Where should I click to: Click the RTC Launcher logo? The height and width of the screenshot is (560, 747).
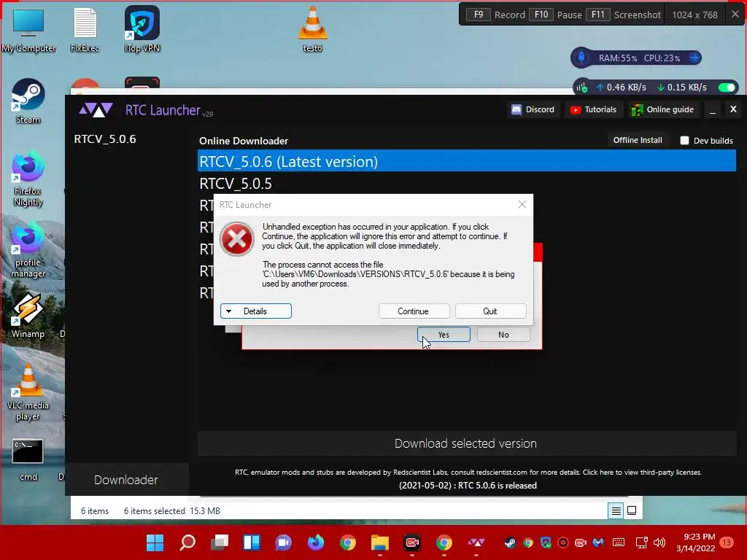point(96,110)
